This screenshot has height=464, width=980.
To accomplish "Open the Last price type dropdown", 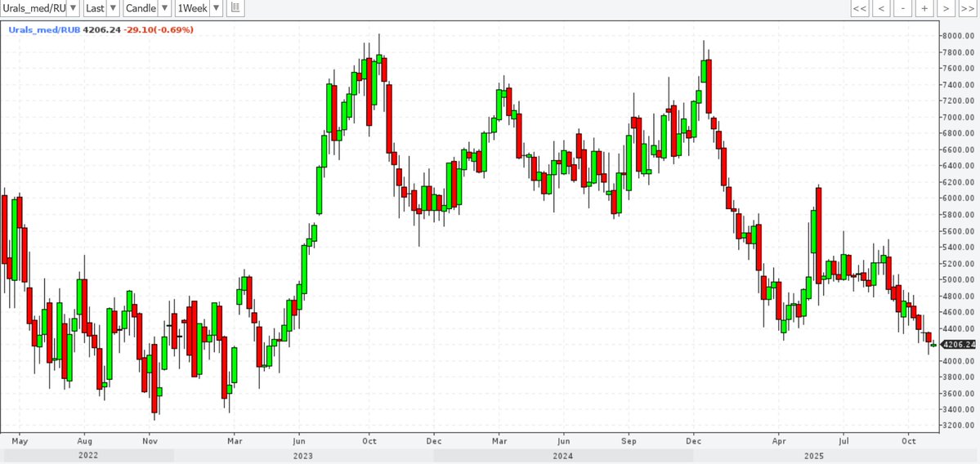I will pos(101,8).
